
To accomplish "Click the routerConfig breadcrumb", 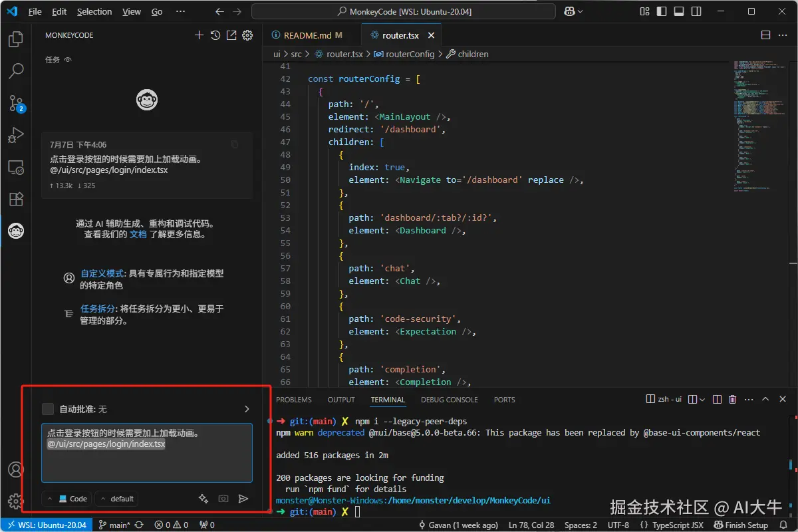I will tap(404, 54).
